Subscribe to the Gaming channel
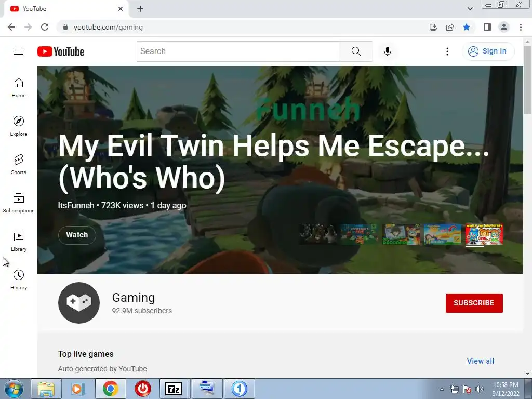The width and height of the screenshot is (532, 399). 474,303
